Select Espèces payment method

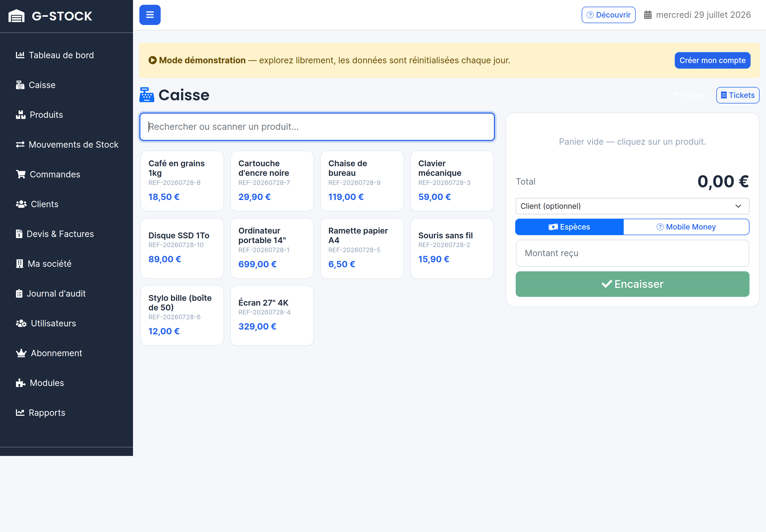pos(569,227)
